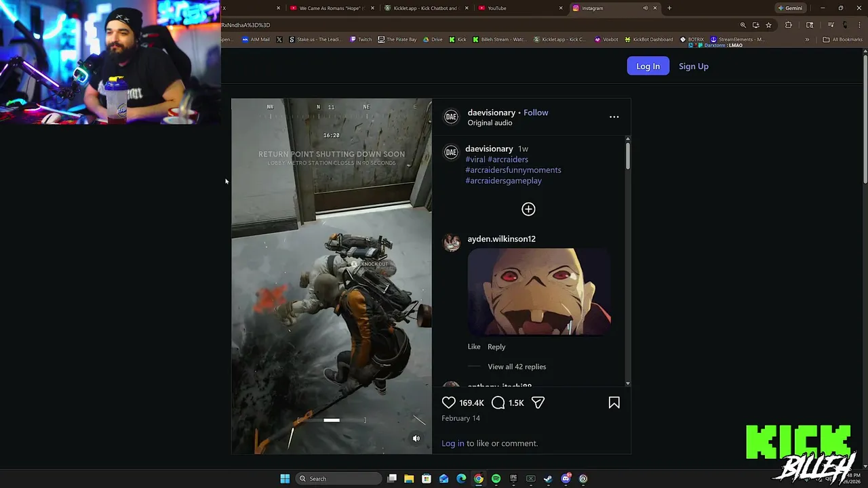The height and width of the screenshot is (488, 868).
Task: Load more comments with the plus circle
Action: [528, 209]
